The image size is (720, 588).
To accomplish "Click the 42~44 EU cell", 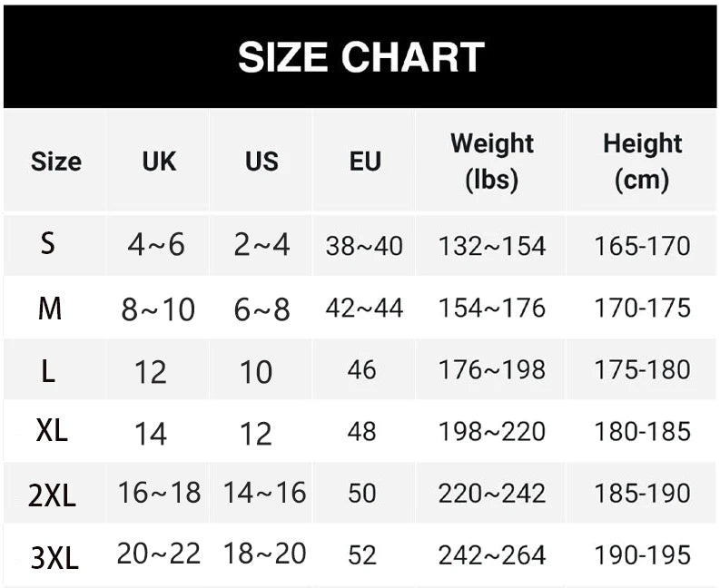I will tap(364, 308).
